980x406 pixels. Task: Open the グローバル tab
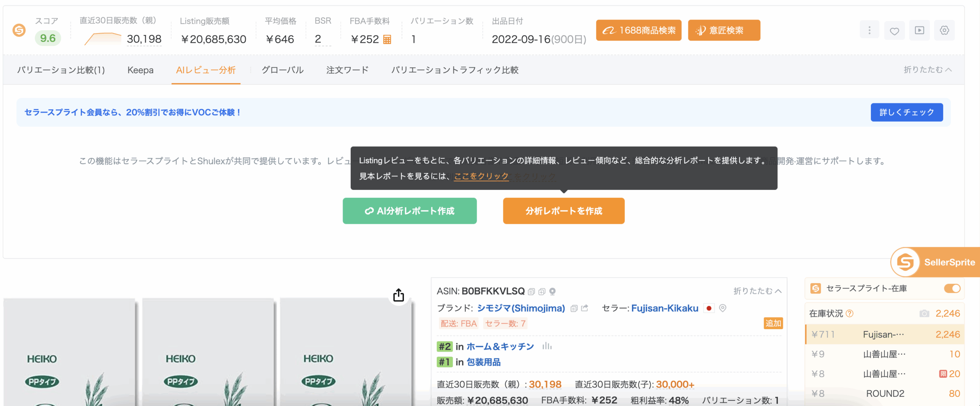[x=283, y=70]
